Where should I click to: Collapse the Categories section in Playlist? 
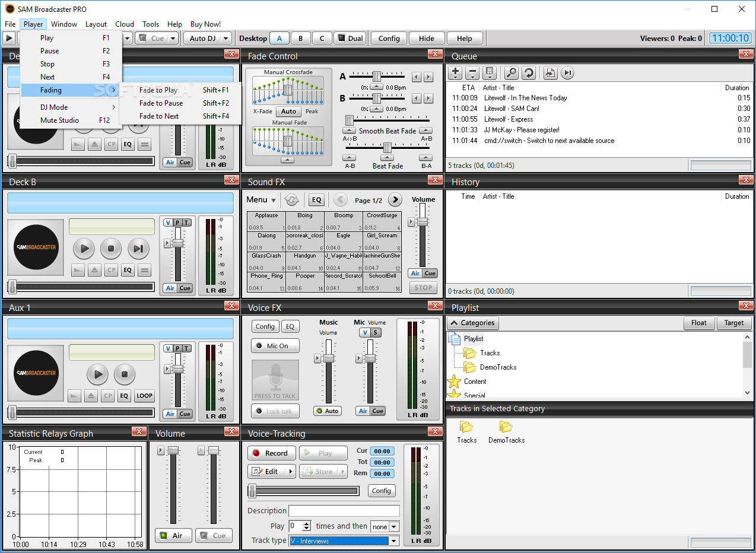pos(473,323)
